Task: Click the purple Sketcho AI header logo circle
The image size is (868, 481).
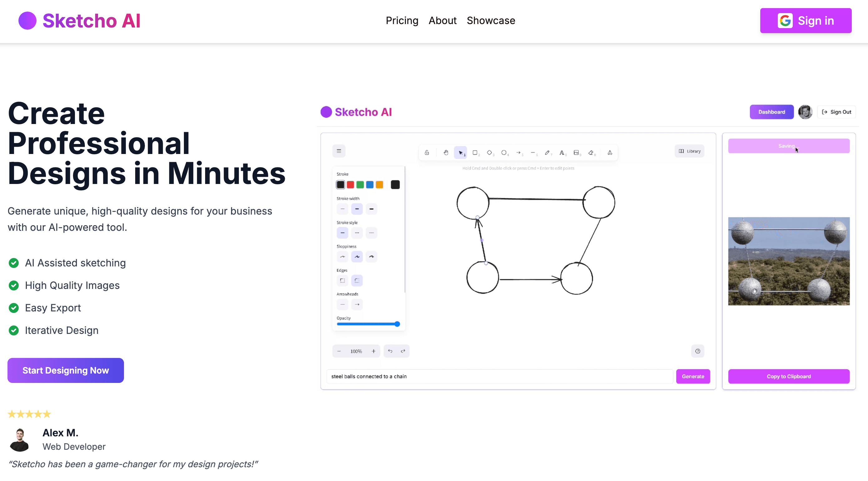Action: point(27,21)
